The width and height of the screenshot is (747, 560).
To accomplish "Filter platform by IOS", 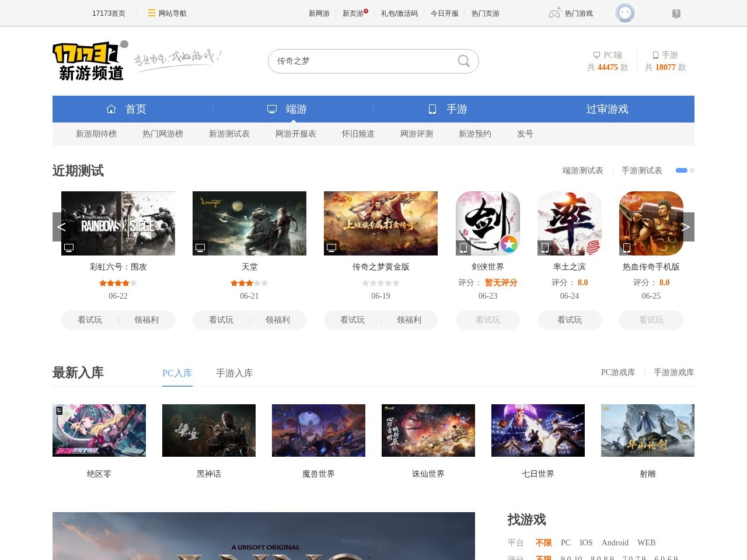I will click(586, 542).
